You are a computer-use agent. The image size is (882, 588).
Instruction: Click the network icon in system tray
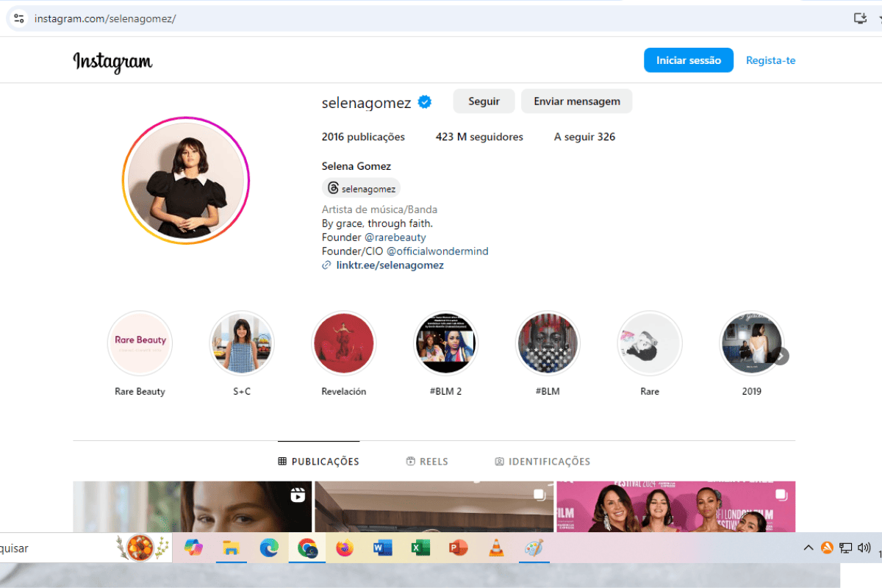point(845,548)
